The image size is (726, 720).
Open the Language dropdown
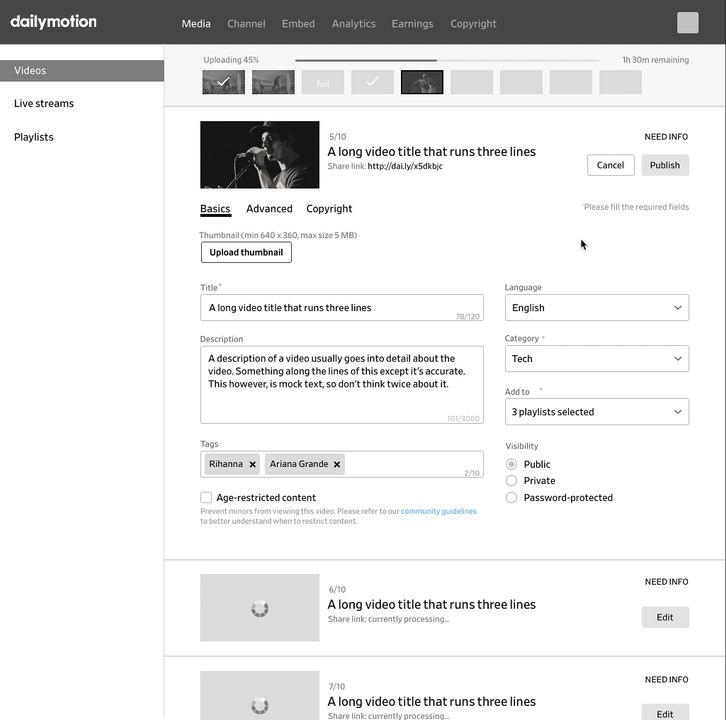click(x=597, y=307)
